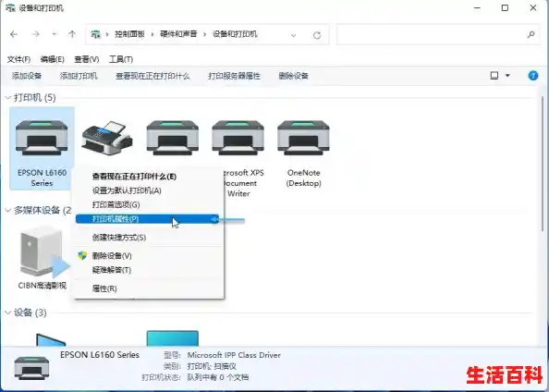Refresh the address bar location
Viewport: 549px width, 392px height.
tap(317, 35)
